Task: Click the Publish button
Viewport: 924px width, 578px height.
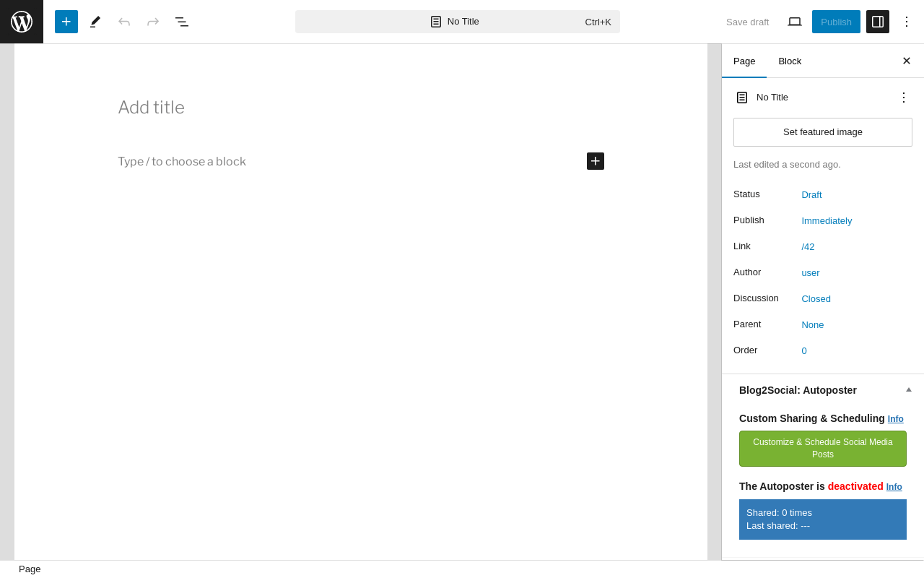Action: (x=836, y=22)
